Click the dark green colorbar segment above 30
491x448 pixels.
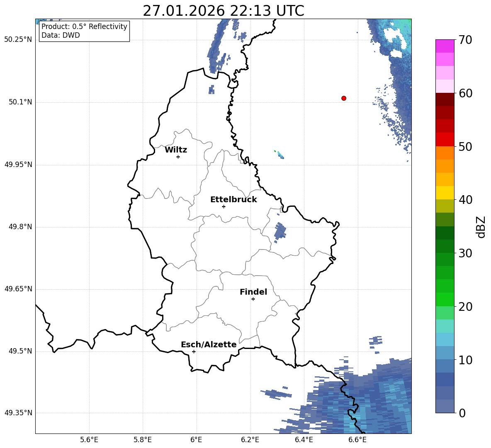pos(445,233)
